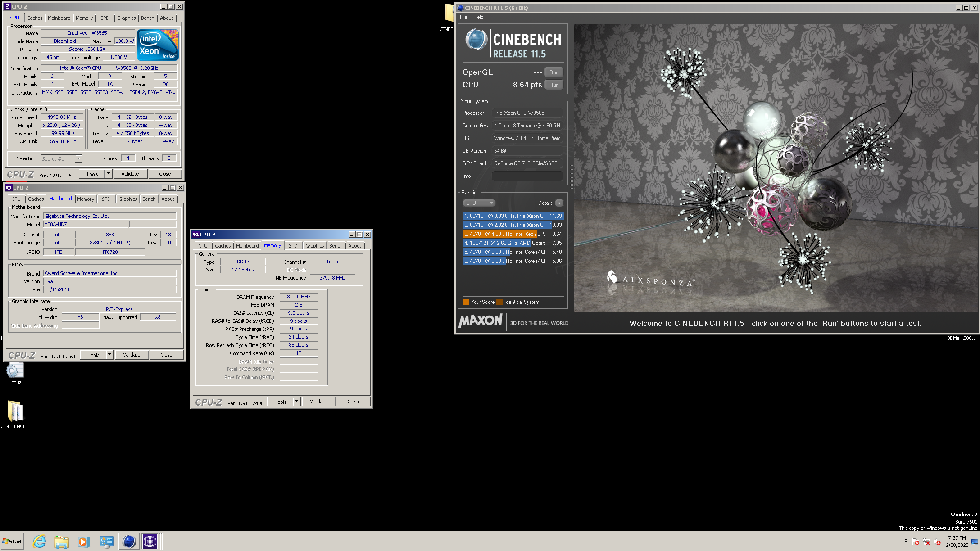Viewport: 980px width, 551px height.
Task: Select ranking row 4C/8T @ 2.80 GHz Core i7
Action: 513,261
